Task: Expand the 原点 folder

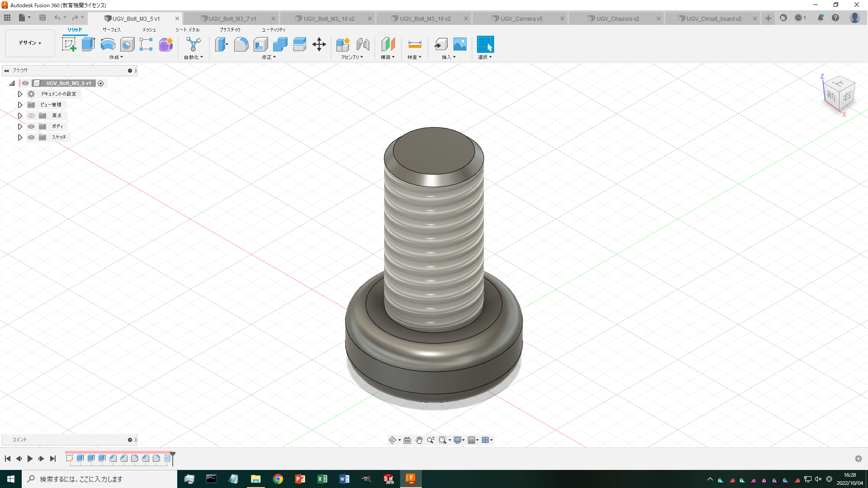Action: (x=20, y=116)
